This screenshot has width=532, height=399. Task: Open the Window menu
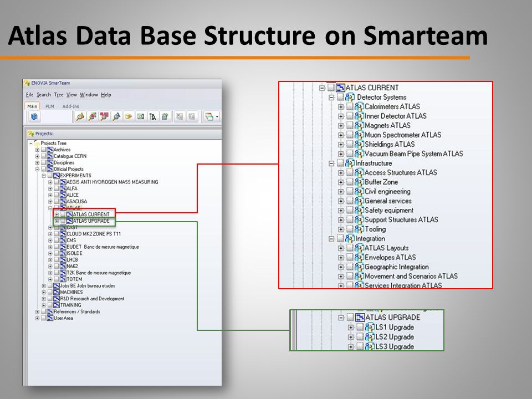(89, 95)
